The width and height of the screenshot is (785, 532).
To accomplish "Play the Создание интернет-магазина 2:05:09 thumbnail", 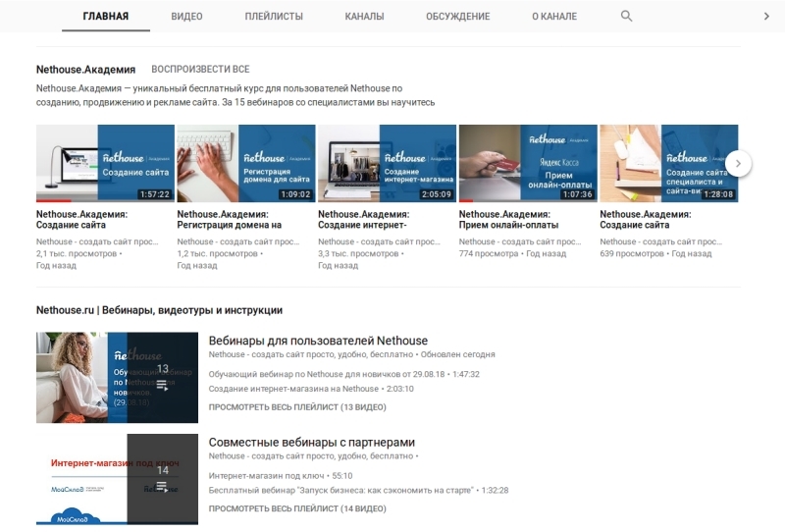I will (387, 163).
